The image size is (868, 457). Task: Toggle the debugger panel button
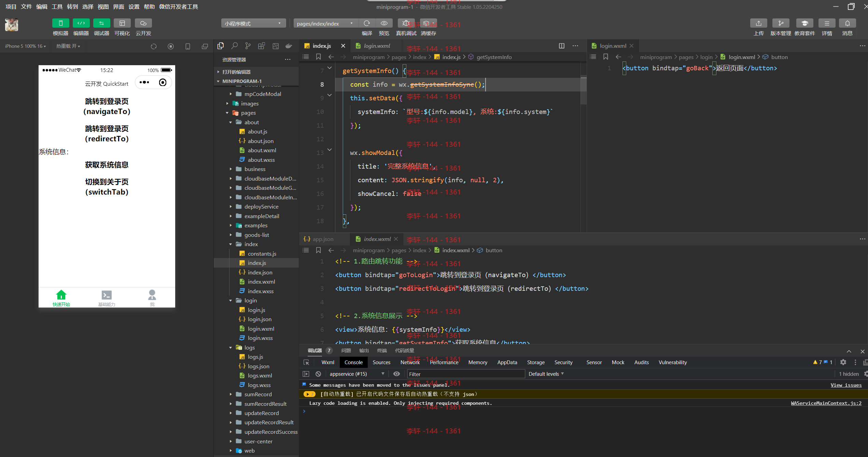[101, 23]
